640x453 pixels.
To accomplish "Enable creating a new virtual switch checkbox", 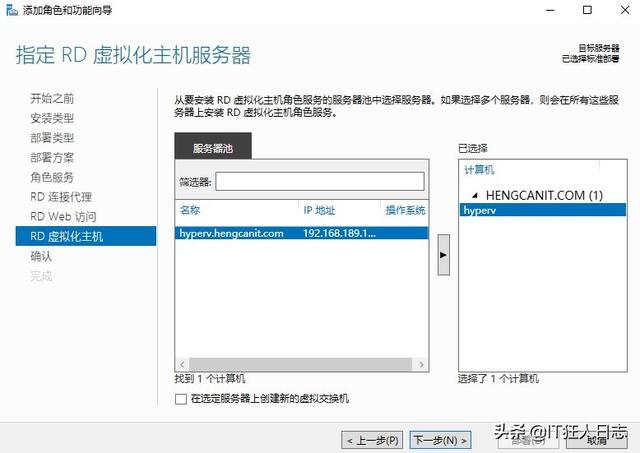I will pos(180,399).
